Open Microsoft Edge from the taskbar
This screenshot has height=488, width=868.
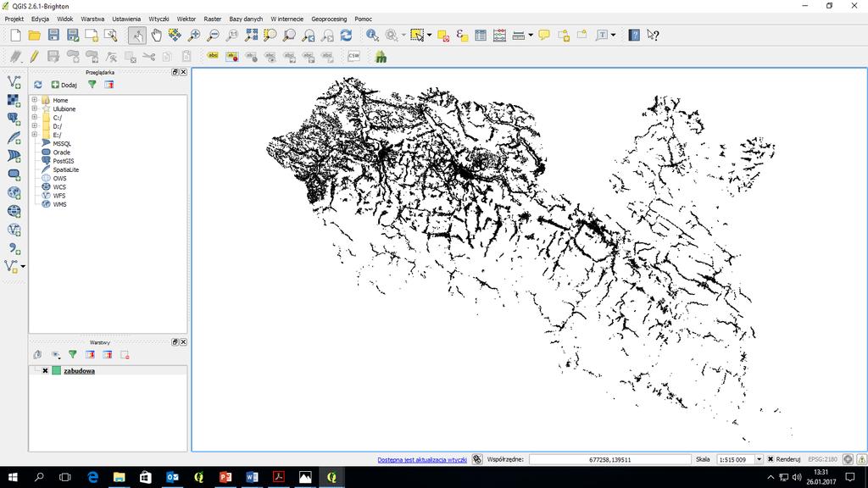(x=92, y=477)
